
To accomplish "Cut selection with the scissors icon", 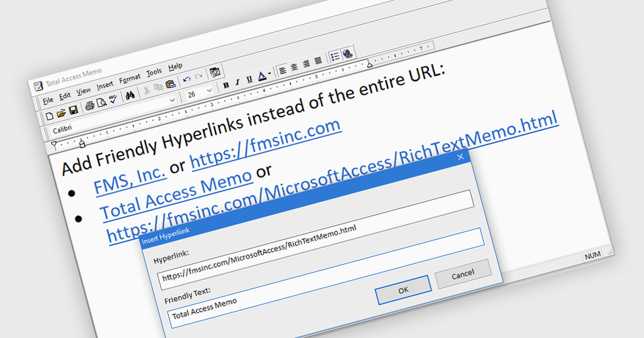I will 147,90.
